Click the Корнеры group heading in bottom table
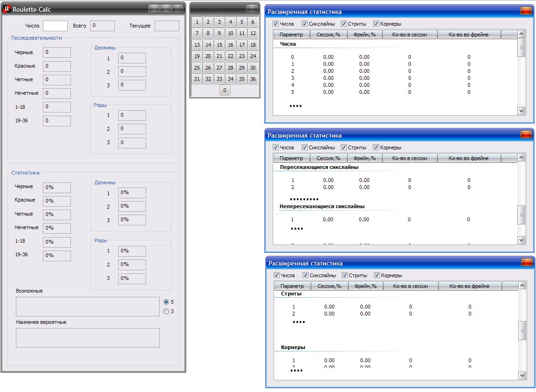 coord(293,347)
